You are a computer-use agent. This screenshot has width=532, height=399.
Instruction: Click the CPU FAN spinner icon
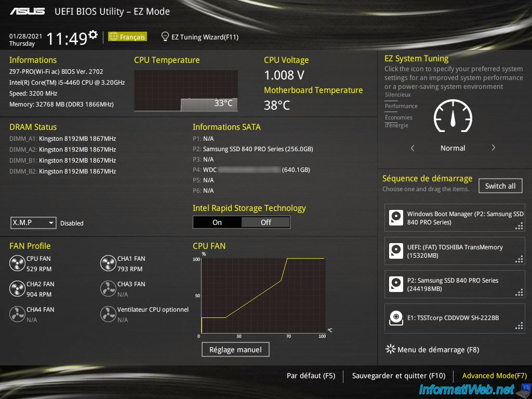[17, 263]
